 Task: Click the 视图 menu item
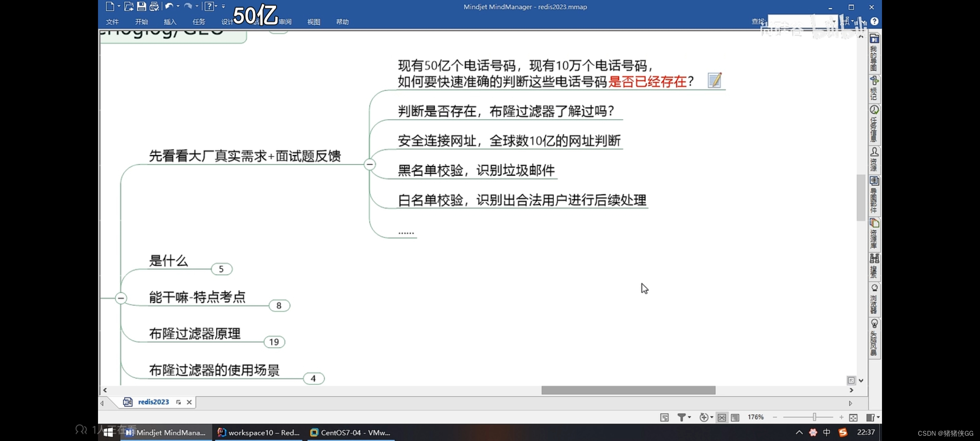pyautogui.click(x=314, y=21)
